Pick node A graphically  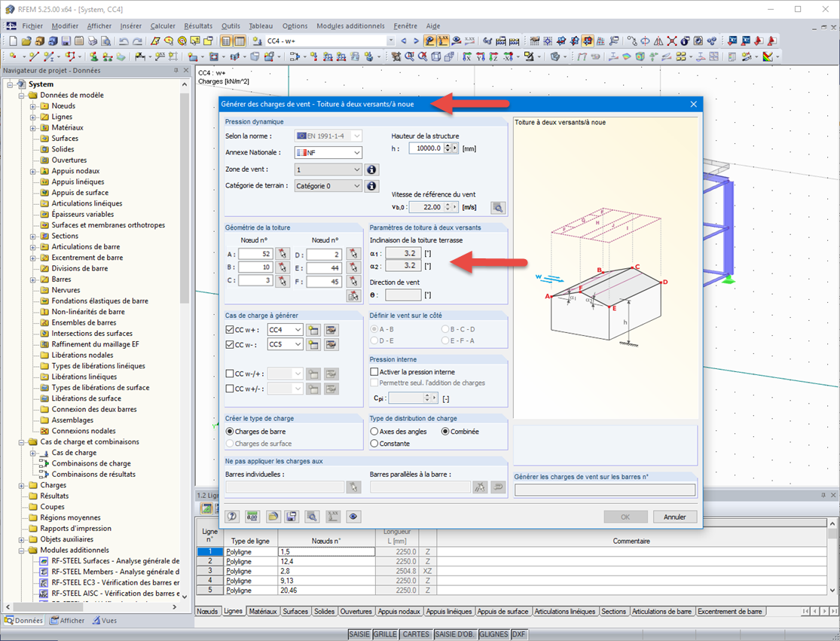coord(283,254)
